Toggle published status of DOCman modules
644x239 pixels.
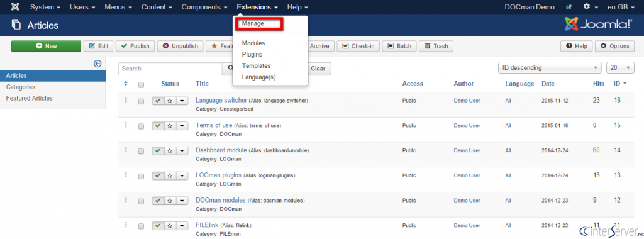click(x=158, y=201)
